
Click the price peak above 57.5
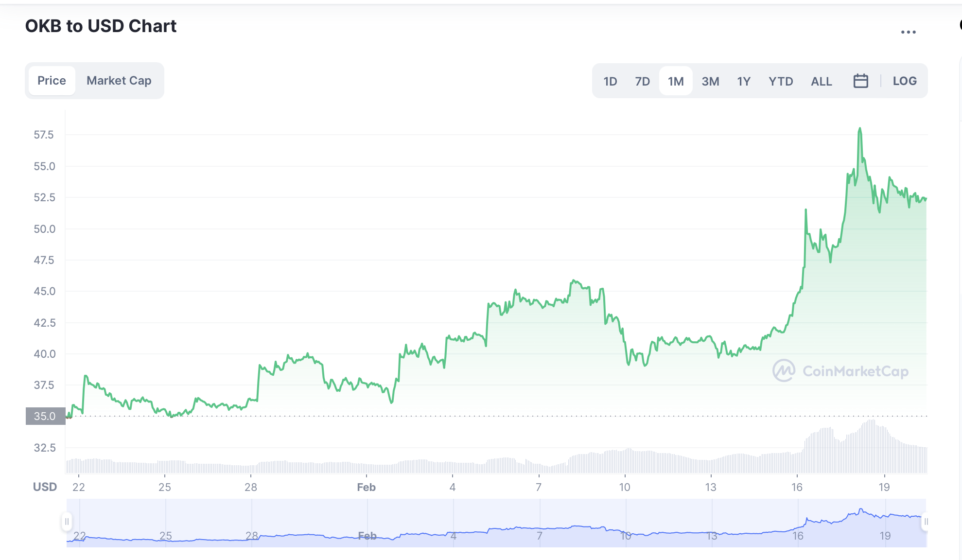coord(860,129)
